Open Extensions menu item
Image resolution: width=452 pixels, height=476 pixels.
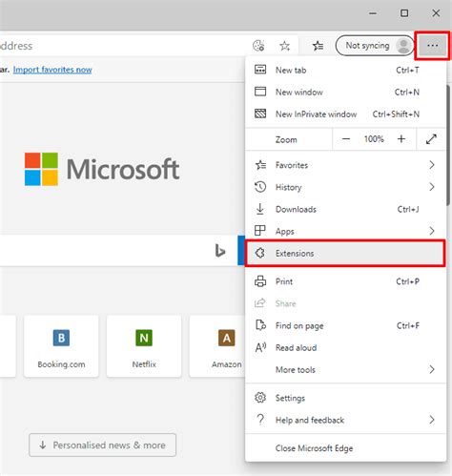tap(345, 253)
